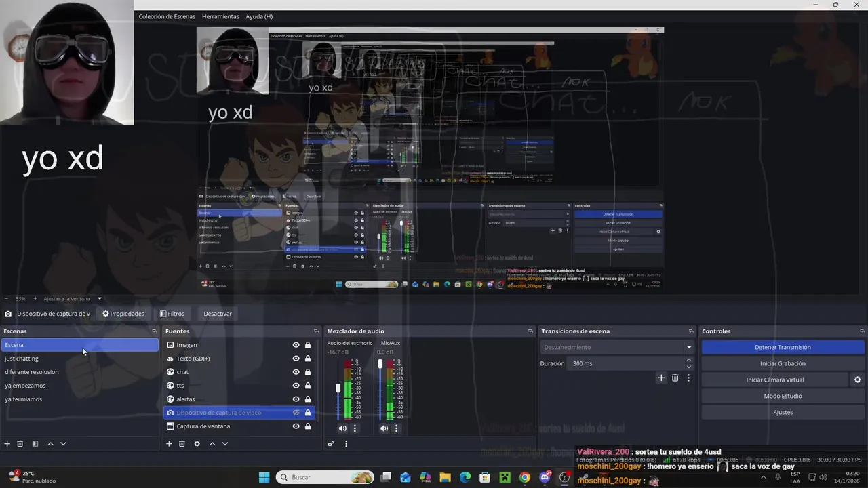Open Herramientas menu

(220, 16)
